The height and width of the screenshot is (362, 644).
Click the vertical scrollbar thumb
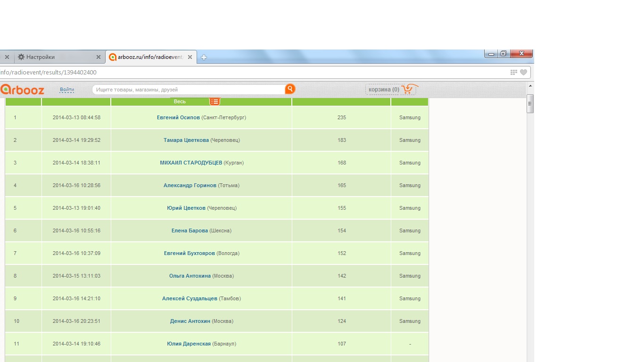coord(530,104)
